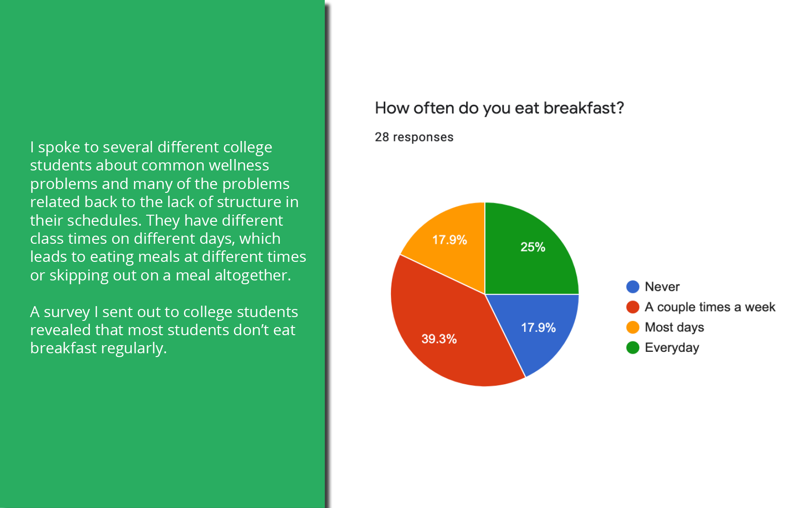Select the Never legend label
The image size is (812, 508).
662,287
